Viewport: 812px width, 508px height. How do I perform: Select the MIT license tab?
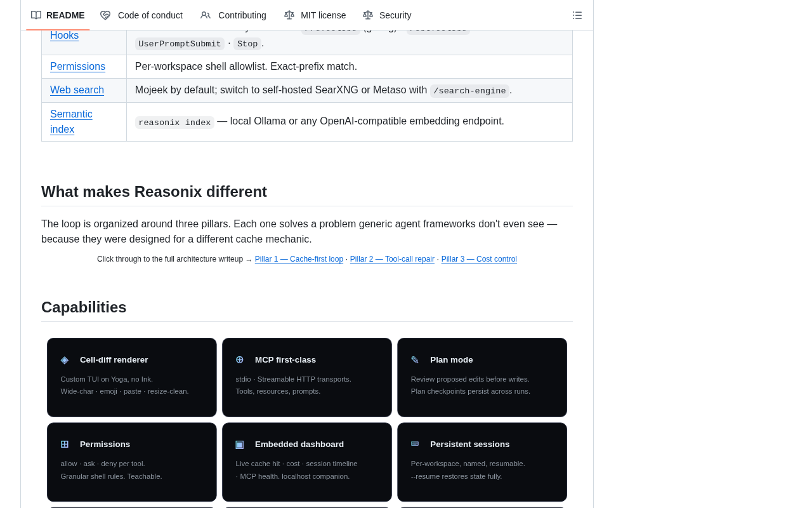tap(315, 15)
